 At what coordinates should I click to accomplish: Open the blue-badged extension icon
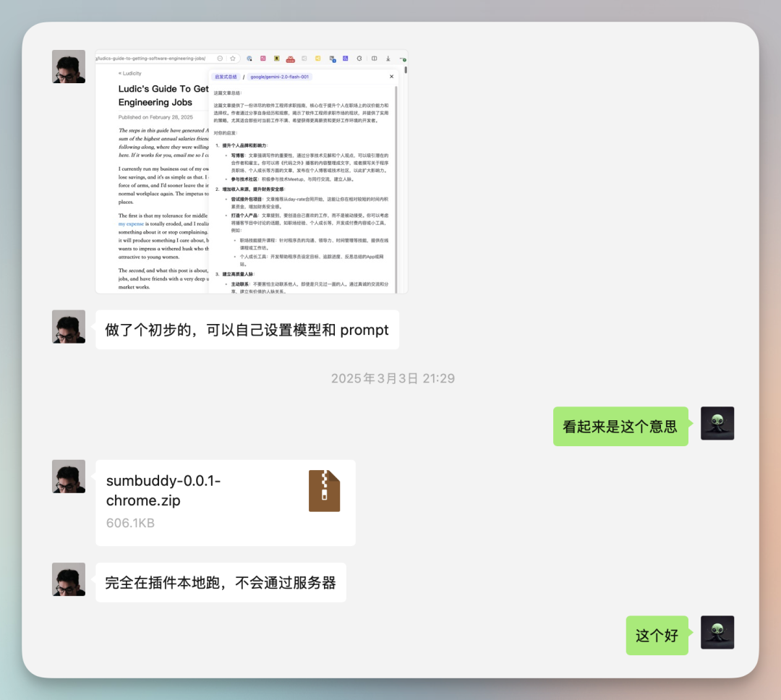point(332,59)
